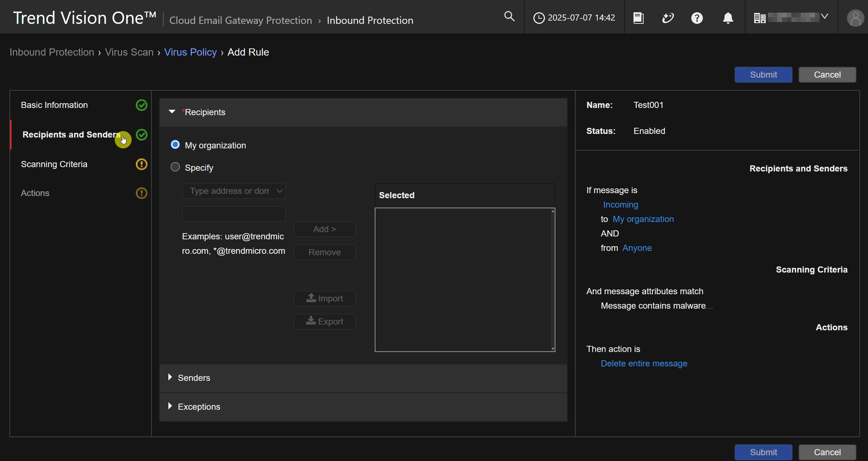Open the notifications bell
Viewport: 868px width, 461px height.
click(x=728, y=18)
